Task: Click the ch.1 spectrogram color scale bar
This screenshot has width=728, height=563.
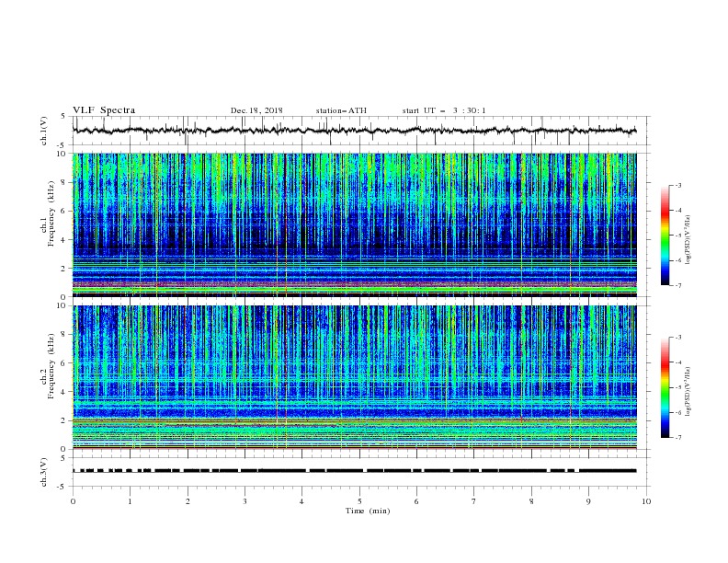Action: click(x=665, y=236)
